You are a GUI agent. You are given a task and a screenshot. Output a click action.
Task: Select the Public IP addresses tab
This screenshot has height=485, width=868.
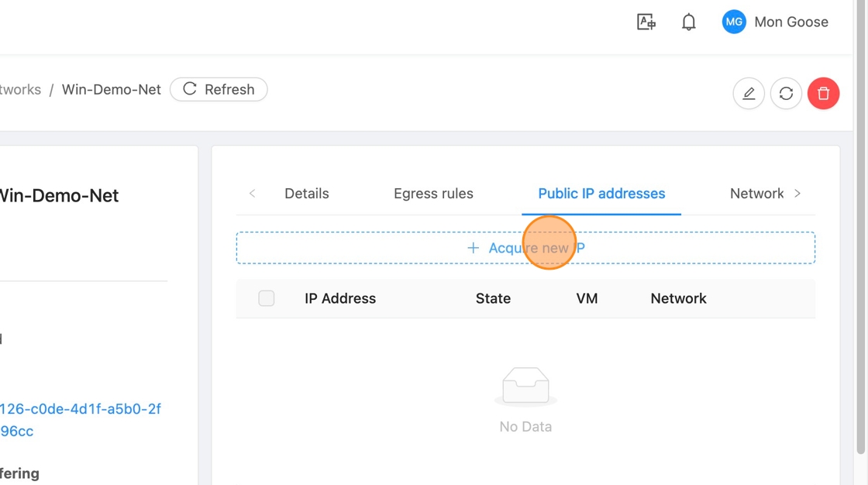coord(601,194)
